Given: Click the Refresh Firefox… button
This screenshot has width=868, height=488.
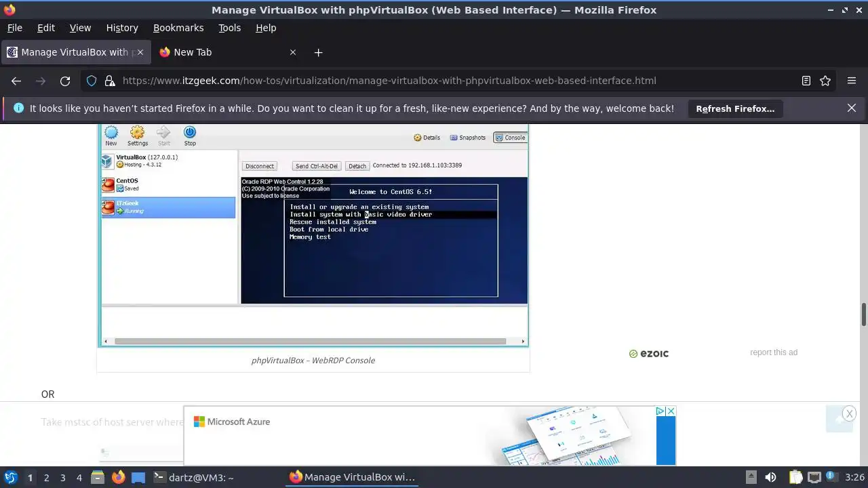Looking at the screenshot, I should point(735,108).
